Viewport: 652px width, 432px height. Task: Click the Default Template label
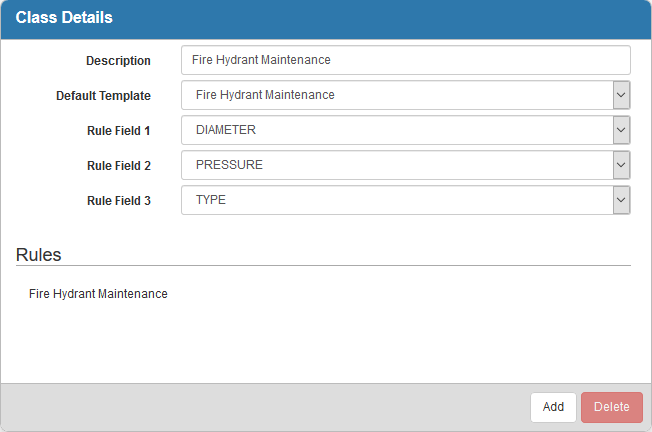coord(103,96)
